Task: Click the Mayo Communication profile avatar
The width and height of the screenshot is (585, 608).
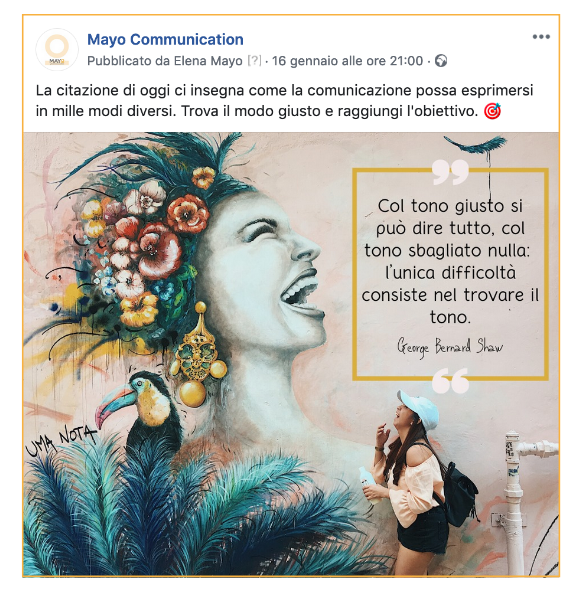Action: pos(57,50)
